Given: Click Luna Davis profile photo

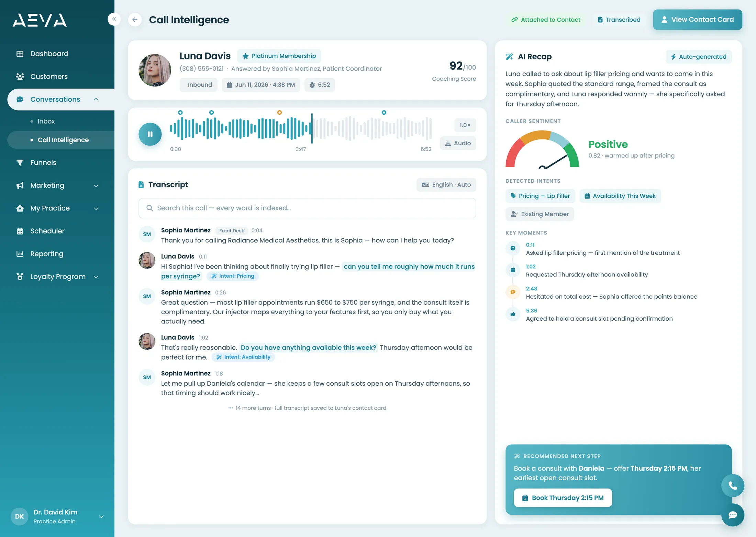Looking at the screenshot, I should coord(155,70).
